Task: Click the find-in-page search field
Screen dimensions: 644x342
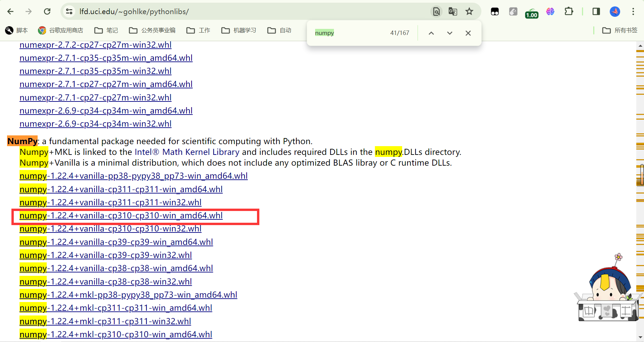Action: (349, 33)
